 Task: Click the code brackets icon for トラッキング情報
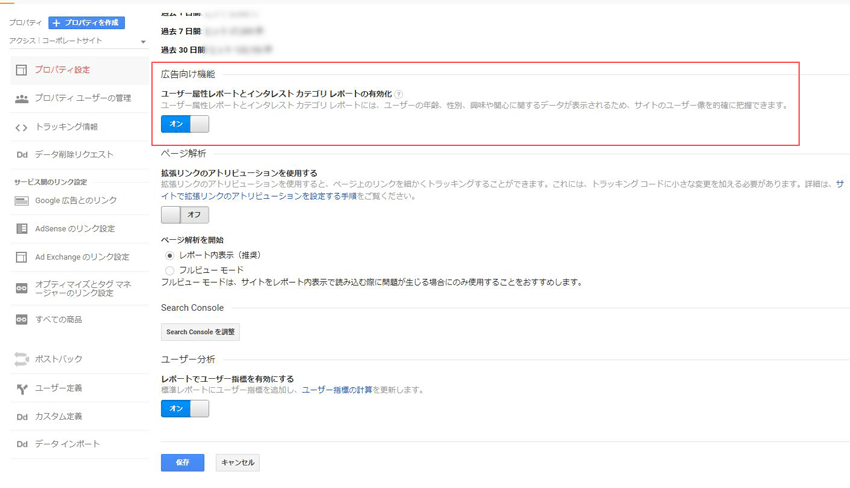21,127
